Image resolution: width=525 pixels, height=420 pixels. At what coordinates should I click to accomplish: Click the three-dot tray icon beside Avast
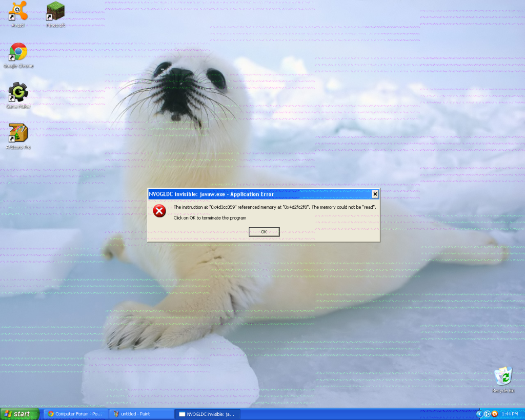coord(487,414)
